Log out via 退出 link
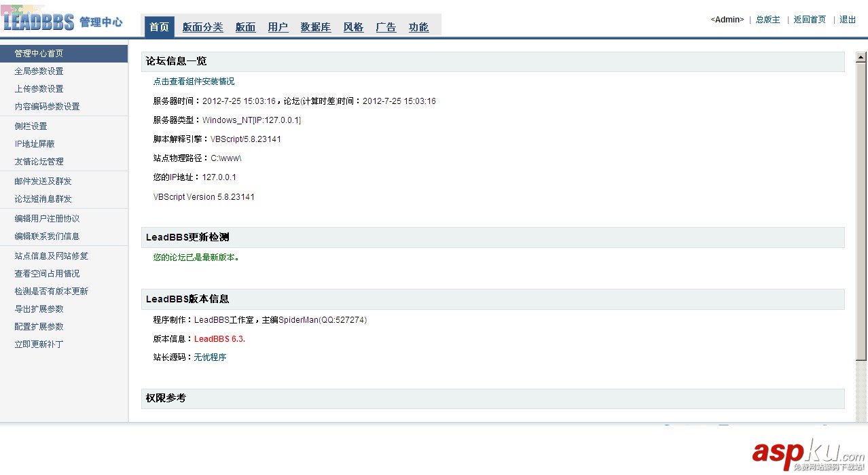The width and height of the screenshot is (868, 475). coord(848,20)
